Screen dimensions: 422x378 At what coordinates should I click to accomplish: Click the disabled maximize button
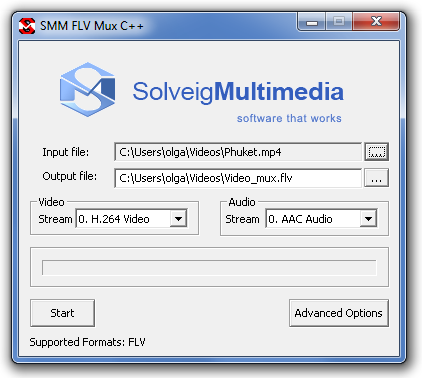click(339, 22)
